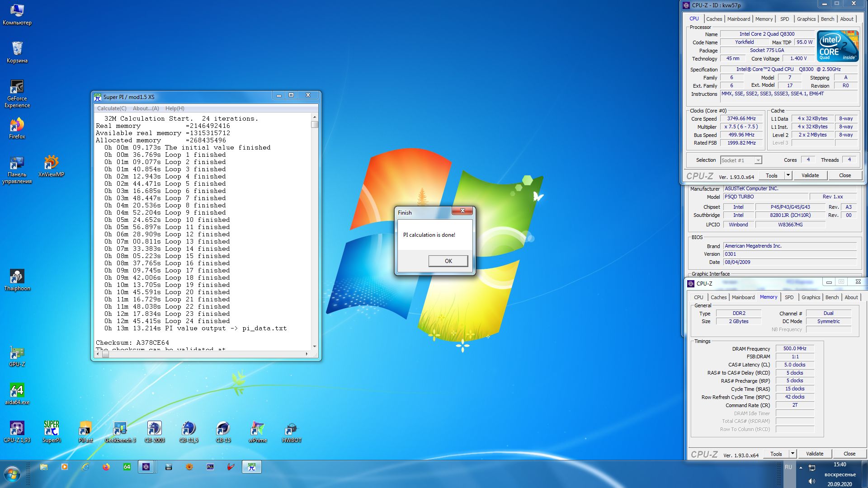Open the Компьютер desktop icon
The width and height of the screenshot is (868, 488).
[x=17, y=14]
